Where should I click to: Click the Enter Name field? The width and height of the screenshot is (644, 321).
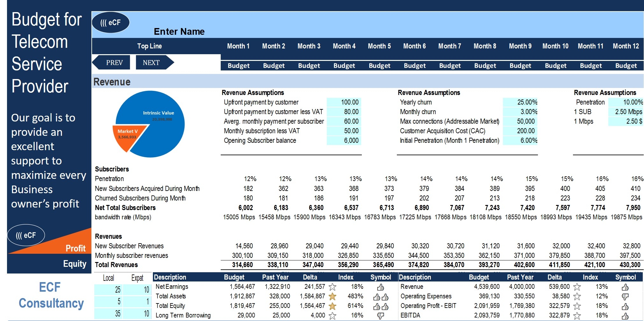[179, 32]
